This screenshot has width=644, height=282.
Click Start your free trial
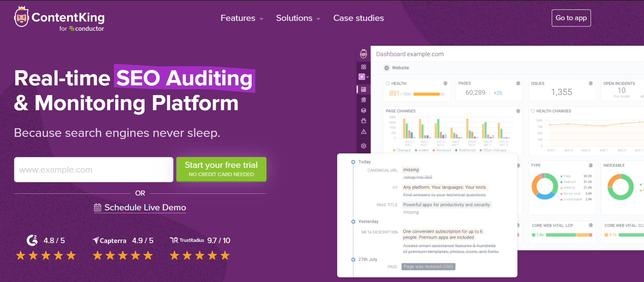[221, 169]
